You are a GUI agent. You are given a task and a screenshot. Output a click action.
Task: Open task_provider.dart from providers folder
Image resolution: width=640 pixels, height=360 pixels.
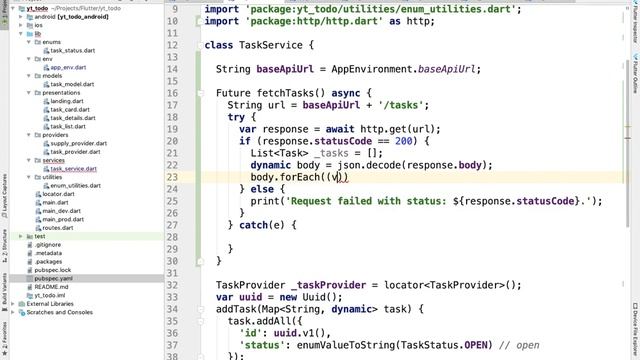pyautogui.click(x=75, y=152)
